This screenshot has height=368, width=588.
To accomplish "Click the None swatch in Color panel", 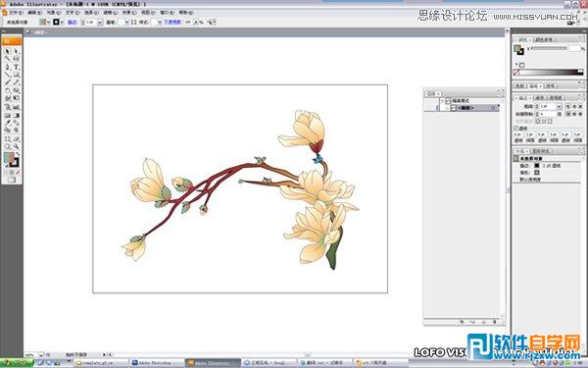I will pos(516,72).
